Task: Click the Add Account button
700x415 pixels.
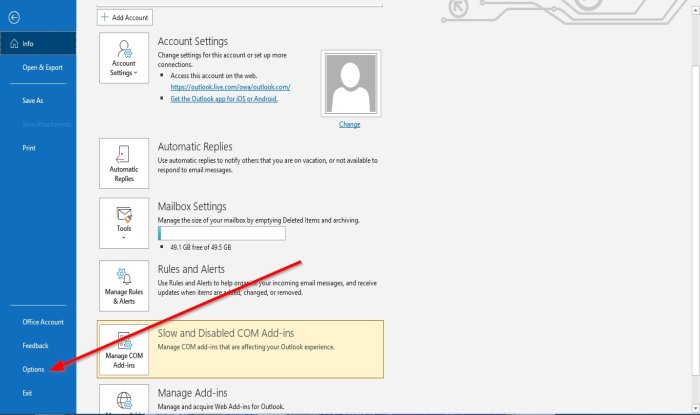Action: pos(125,17)
